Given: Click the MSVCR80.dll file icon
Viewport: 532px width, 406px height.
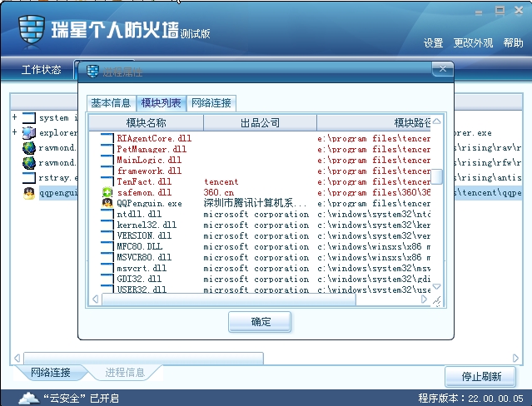Looking at the screenshot, I should pyautogui.click(x=107, y=257).
